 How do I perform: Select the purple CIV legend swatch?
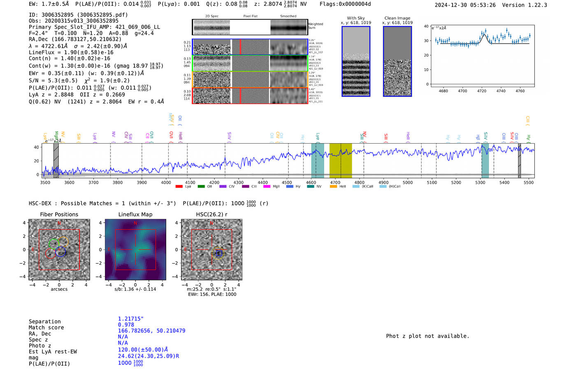pos(223,186)
